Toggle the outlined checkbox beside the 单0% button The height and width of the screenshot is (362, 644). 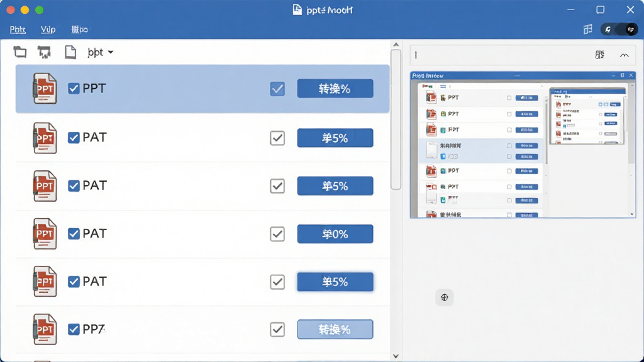[x=277, y=234]
